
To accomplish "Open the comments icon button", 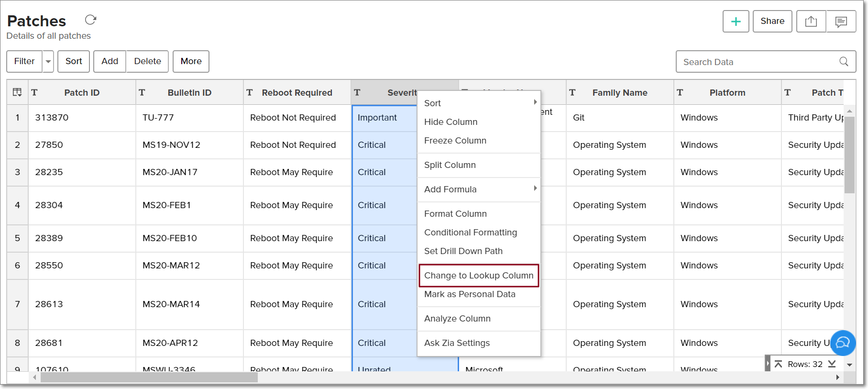I will [841, 22].
